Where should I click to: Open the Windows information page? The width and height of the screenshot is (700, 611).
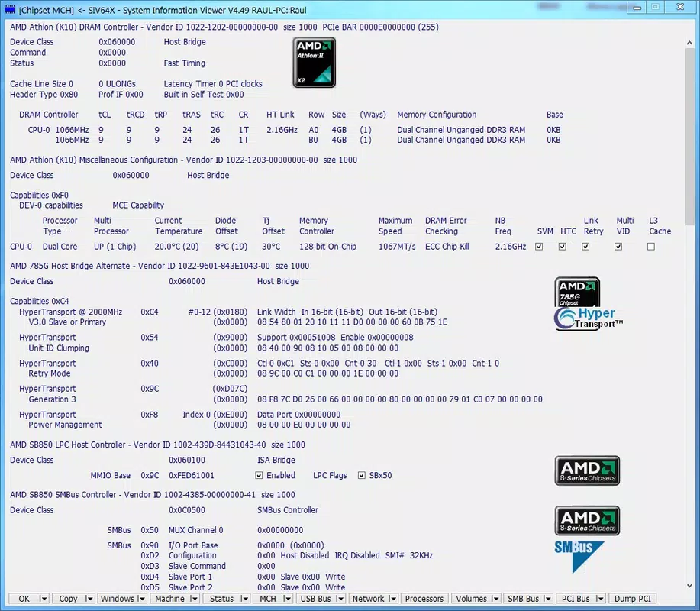pos(118,599)
